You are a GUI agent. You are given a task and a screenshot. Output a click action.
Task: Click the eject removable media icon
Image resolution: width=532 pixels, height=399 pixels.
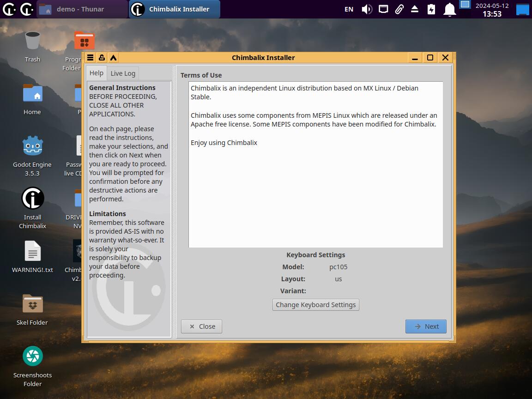pos(415,9)
